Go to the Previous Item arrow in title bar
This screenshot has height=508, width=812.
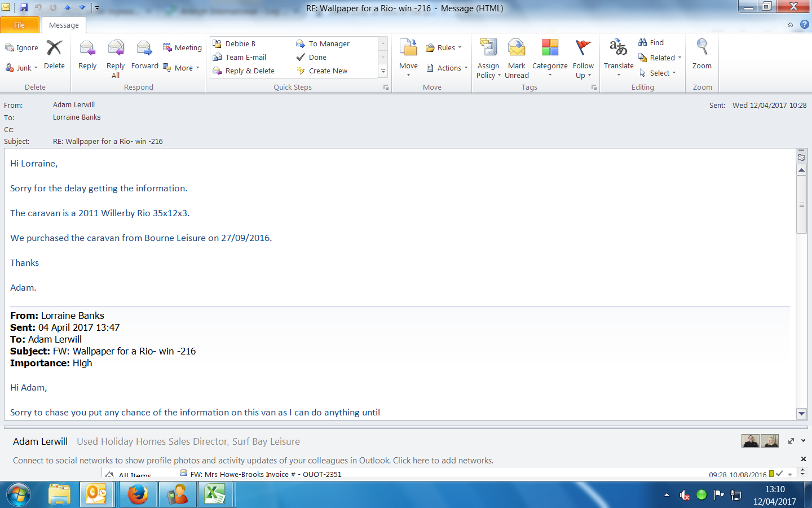[67, 8]
